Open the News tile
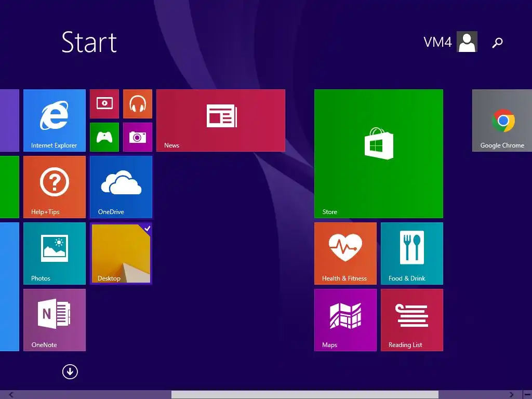The width and height of the screenshot is (532, 399). click(x=220, y=121)
